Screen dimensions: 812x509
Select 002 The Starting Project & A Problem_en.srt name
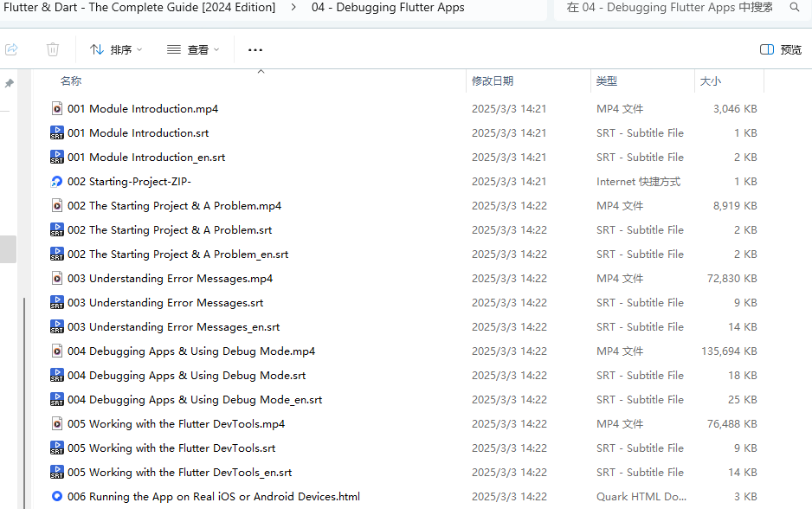178,254
